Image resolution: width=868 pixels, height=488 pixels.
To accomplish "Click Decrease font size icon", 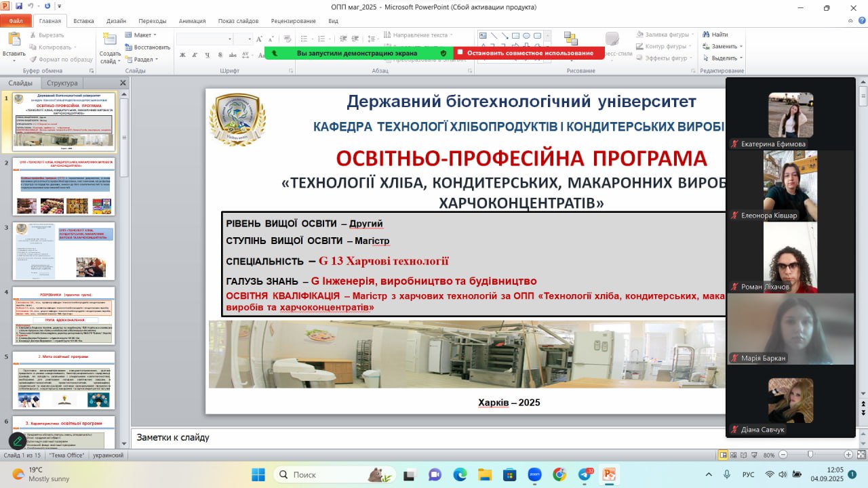I will 271,39.
